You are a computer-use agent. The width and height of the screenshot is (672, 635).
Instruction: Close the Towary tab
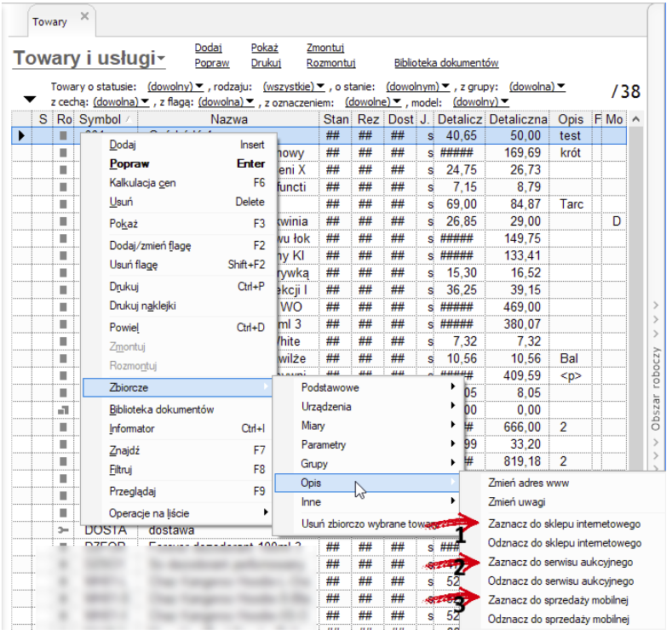[85, 17]
